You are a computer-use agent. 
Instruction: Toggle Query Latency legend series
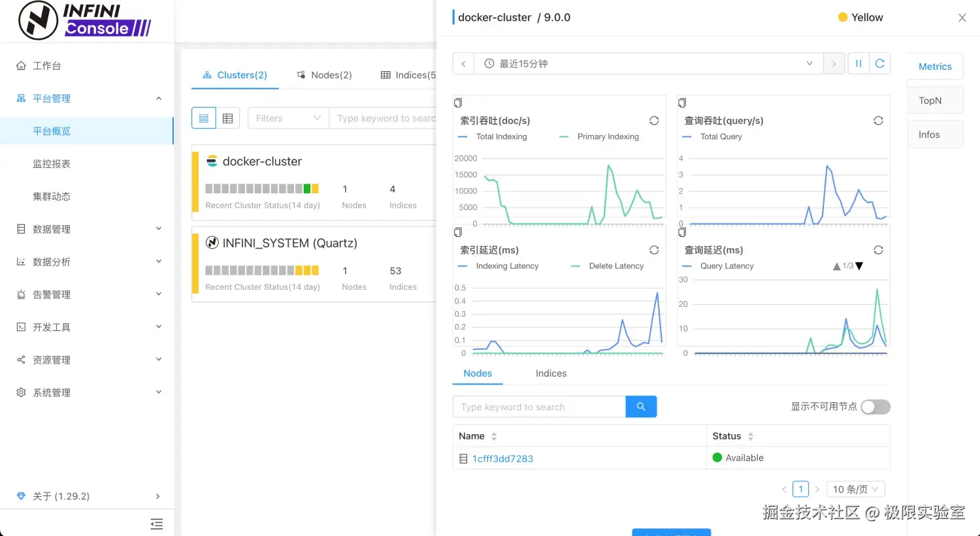tap(718, 266)
